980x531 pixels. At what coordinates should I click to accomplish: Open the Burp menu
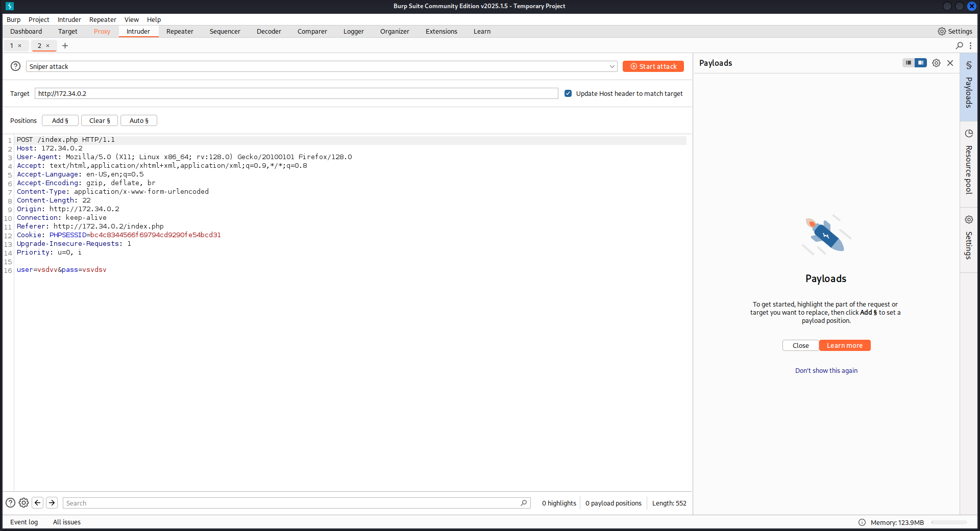[x=14, y=20]
